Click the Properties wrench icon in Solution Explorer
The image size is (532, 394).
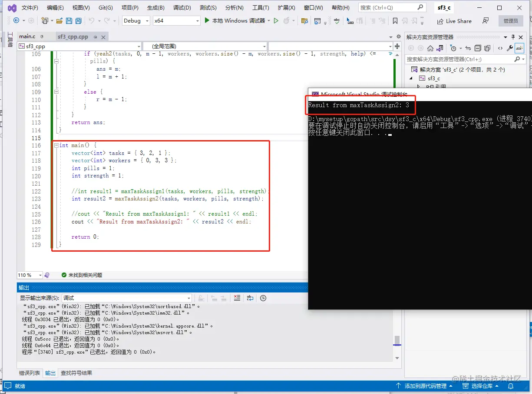(x=510, y=48)
